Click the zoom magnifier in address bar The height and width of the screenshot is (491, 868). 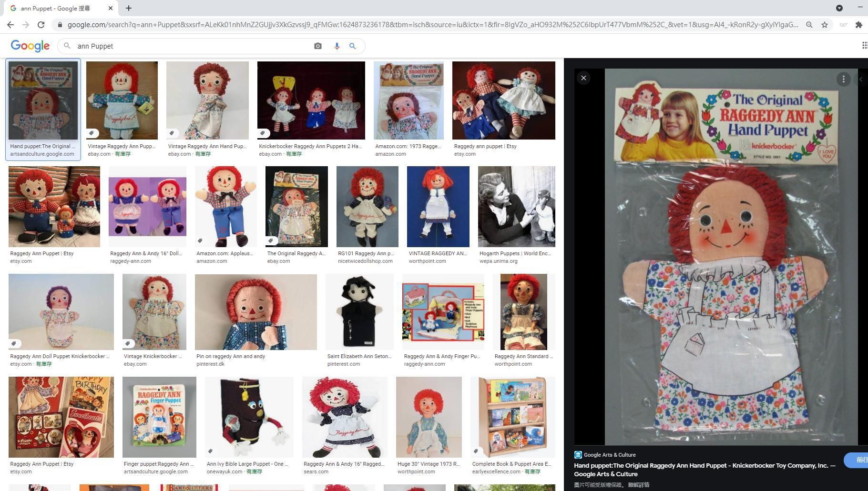click(x=809, y=25)
